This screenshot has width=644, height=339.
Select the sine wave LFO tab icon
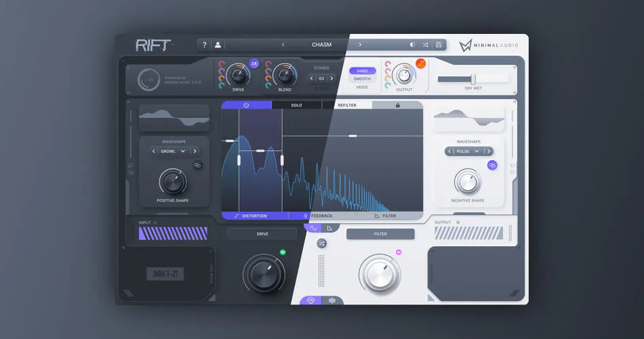coord(313,228)
